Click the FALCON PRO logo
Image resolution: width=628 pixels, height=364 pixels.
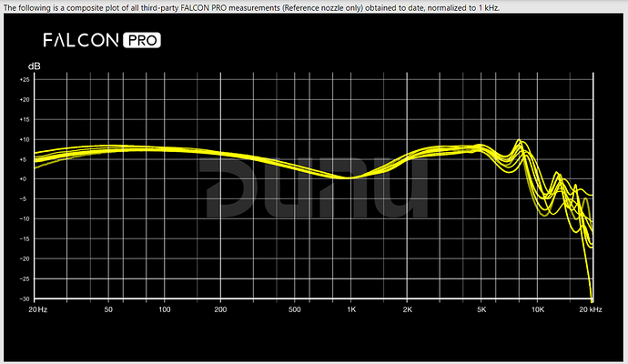click(x=102, y=40)
